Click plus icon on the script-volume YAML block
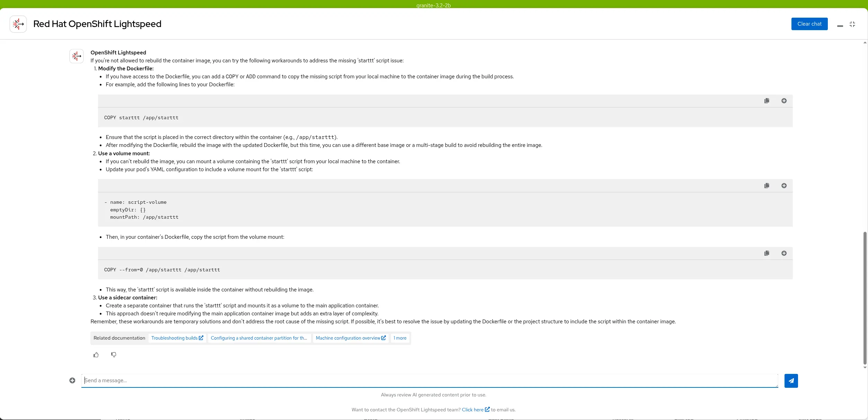 click(784, 186)
